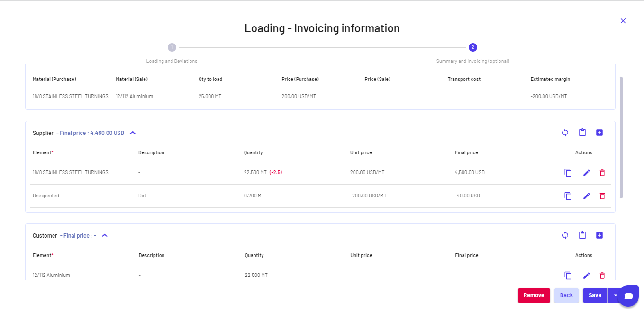Edit the 18/8 STAINLESS STEEL TURNINGS supplier row

[587, 173]
